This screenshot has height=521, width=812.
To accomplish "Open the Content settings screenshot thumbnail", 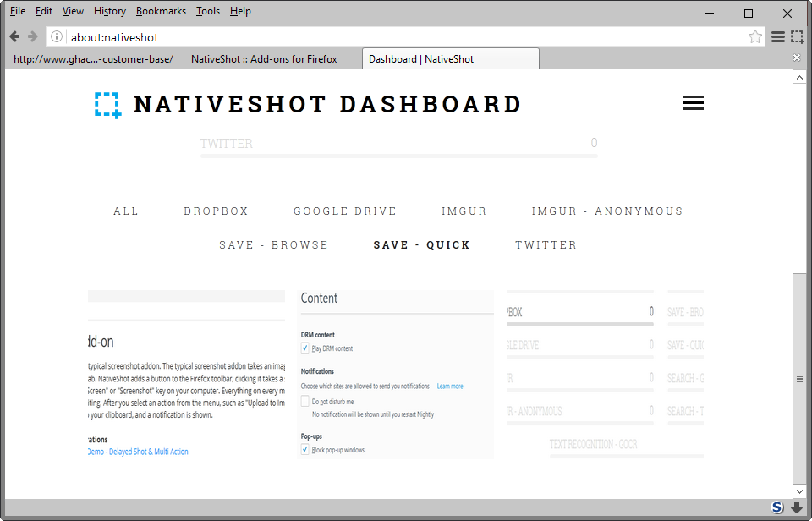I will [x=397, y=374].
